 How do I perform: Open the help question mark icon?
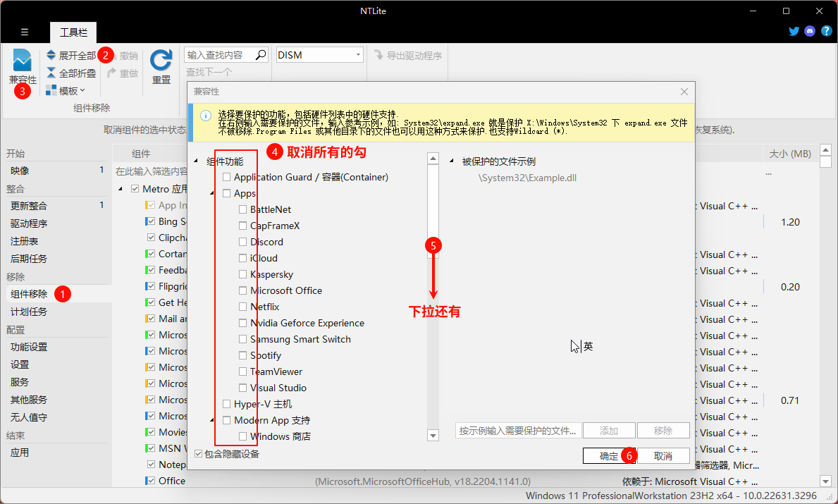click(826, 31)
